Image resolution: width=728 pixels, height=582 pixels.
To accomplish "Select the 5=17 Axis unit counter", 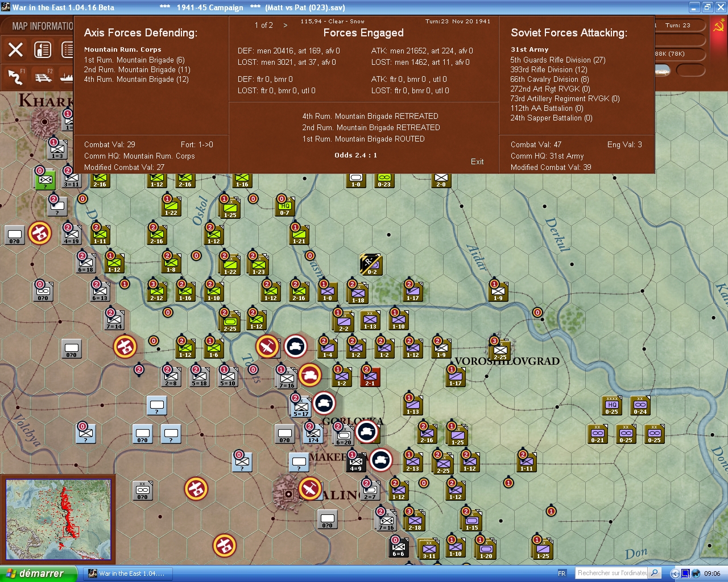I will pyautogui.click(x=301, y=407).
